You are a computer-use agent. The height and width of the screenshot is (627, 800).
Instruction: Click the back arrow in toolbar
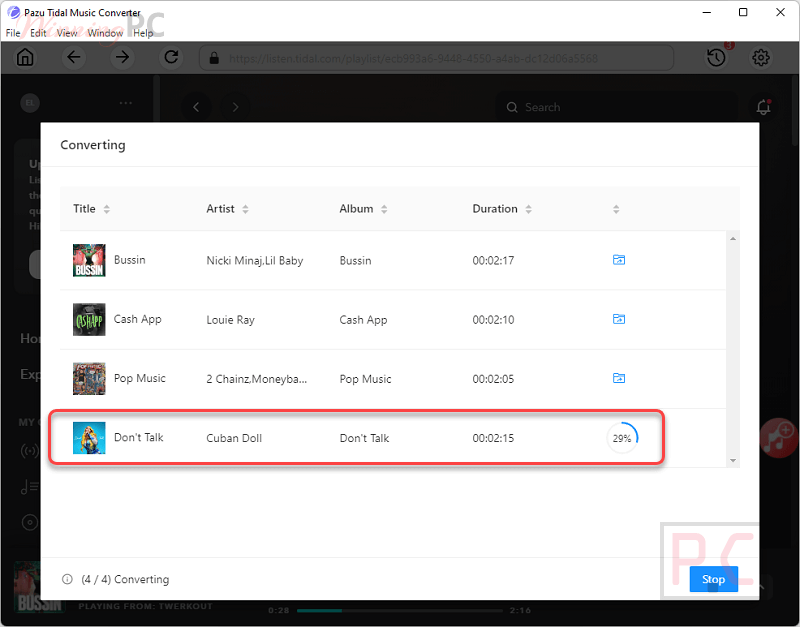(x=74, y=57)
